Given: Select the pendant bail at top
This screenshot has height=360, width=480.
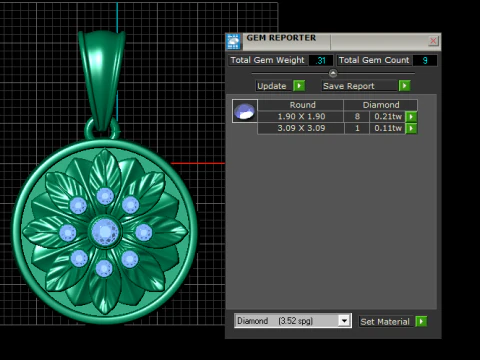Looking at the screenshot, I should pos(102,80).
